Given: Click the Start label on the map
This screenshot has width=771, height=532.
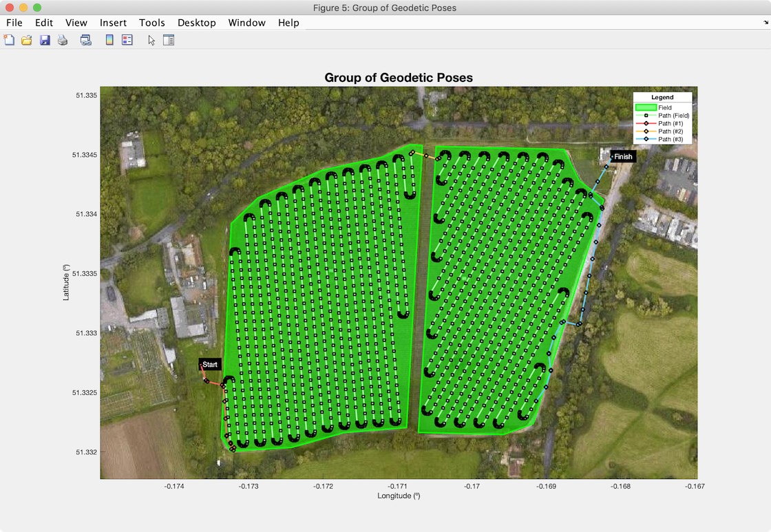Looking at the screenshot, I should (210, 365).
